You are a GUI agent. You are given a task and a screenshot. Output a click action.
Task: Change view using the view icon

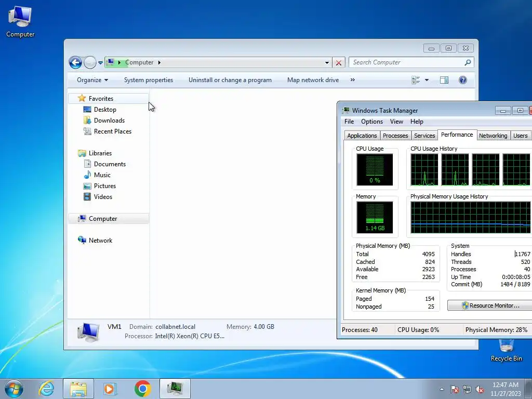tap(416, 80)
